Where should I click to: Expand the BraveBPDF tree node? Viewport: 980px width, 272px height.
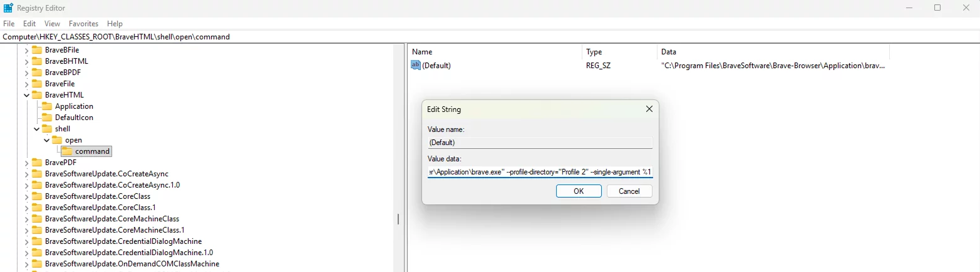[x=26, y=73]
